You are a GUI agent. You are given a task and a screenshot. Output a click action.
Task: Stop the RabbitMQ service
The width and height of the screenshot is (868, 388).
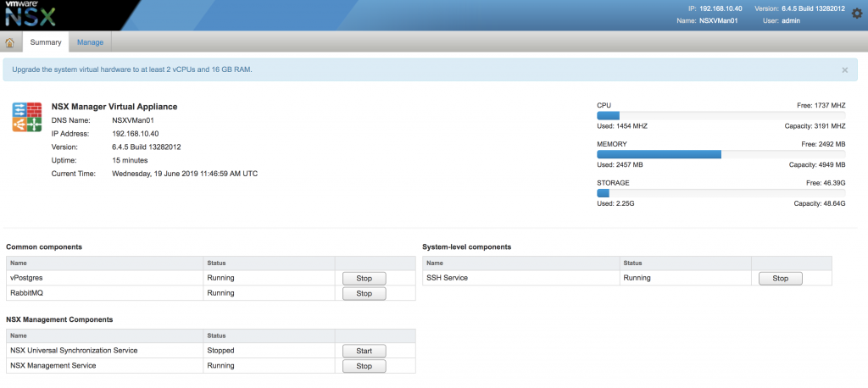click(364, 293)
